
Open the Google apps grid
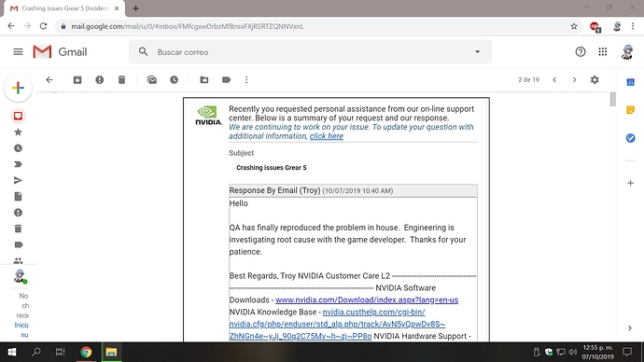(603, 51)
